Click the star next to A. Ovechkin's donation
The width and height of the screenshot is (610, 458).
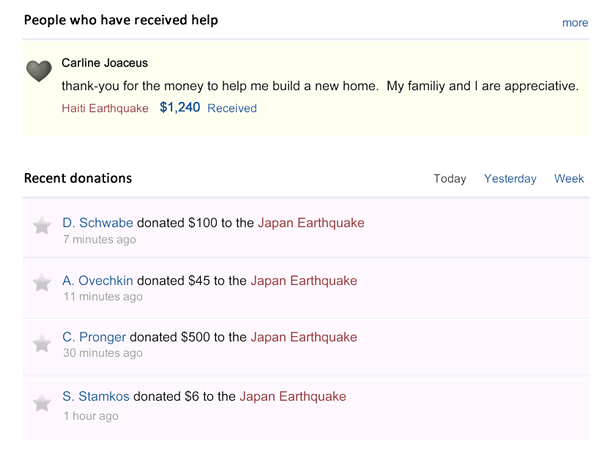(42, 283)
